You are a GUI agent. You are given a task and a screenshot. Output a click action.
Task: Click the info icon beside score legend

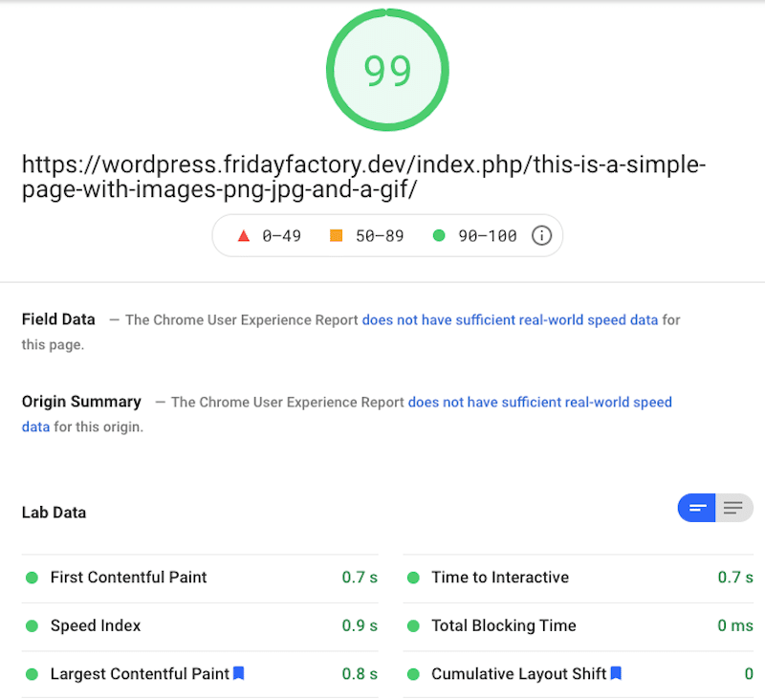click(x=541, y=235)
